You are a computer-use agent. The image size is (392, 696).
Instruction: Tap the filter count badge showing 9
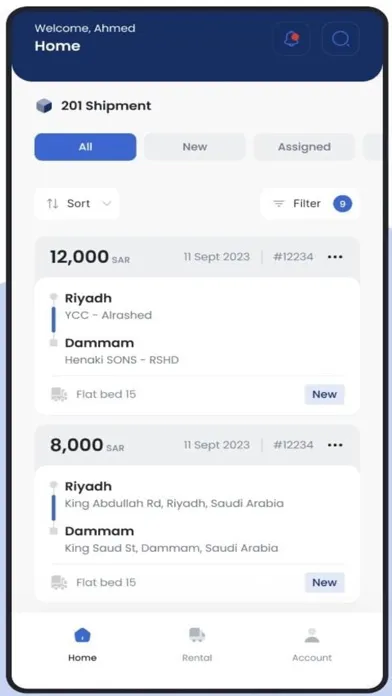point(343,204)
